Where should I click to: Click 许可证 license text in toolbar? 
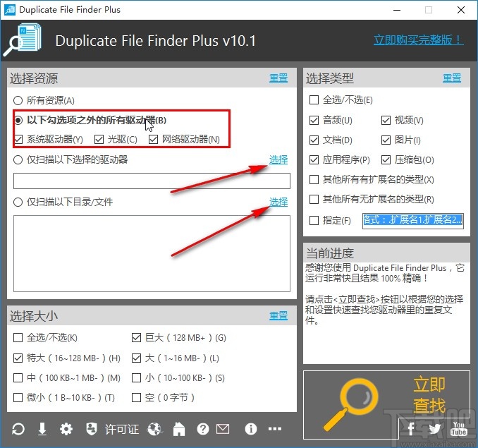[122, 429]
